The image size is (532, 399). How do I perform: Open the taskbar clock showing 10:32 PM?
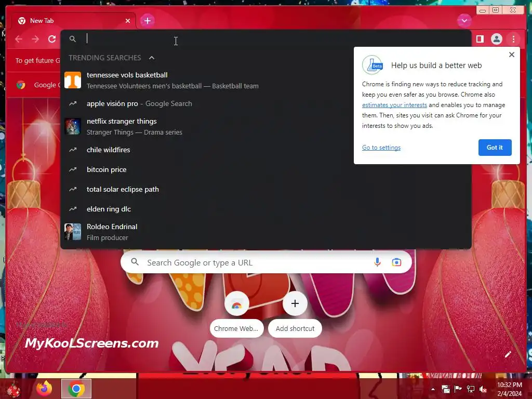click(x=509, y=389)
